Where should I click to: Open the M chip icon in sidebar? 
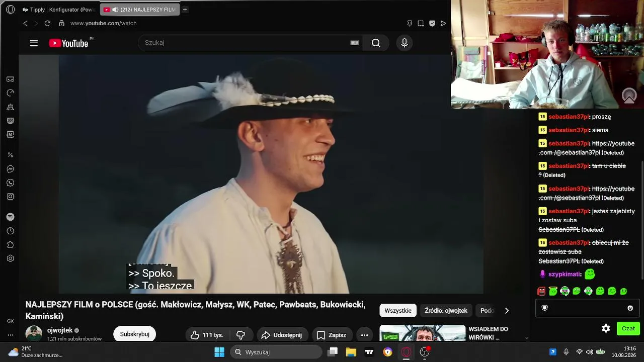[10, 134]
